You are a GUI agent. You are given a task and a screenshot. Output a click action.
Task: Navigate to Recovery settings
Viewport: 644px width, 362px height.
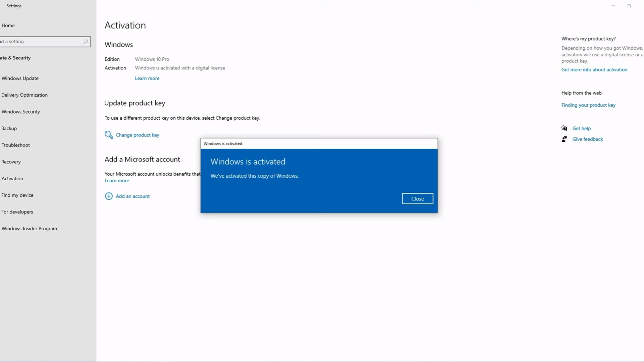[11, 162]
